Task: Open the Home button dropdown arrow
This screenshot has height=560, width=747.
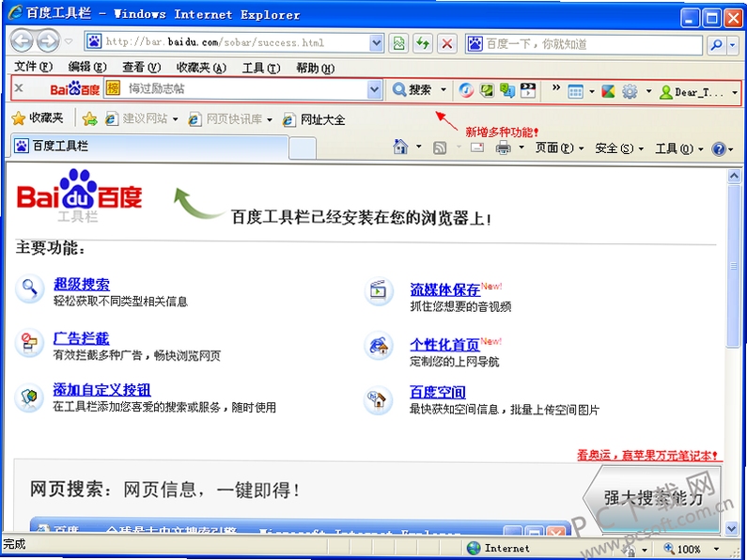Action: coord(419,147)
